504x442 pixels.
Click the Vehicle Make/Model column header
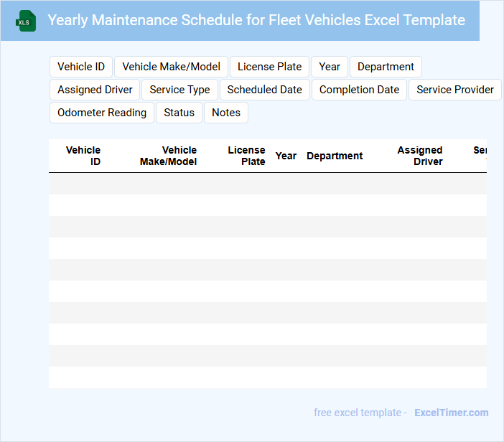[169, 156]
